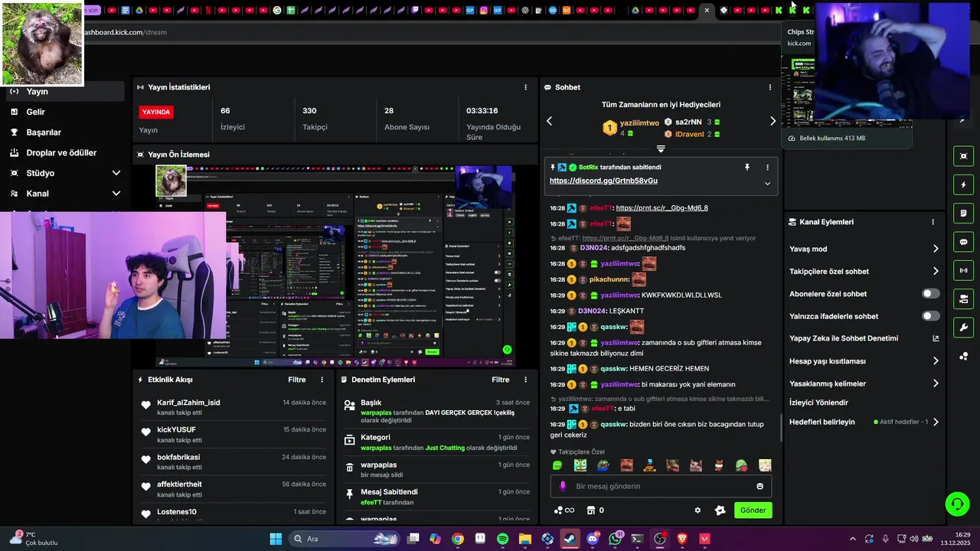Open Yapay Zeka ile Sohbet Denetimi external link
The image size is (980, 551).
(x=935, y=338)
